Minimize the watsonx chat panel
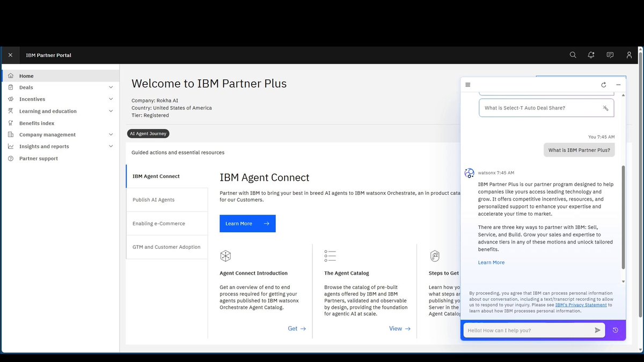 coord(618,85)
